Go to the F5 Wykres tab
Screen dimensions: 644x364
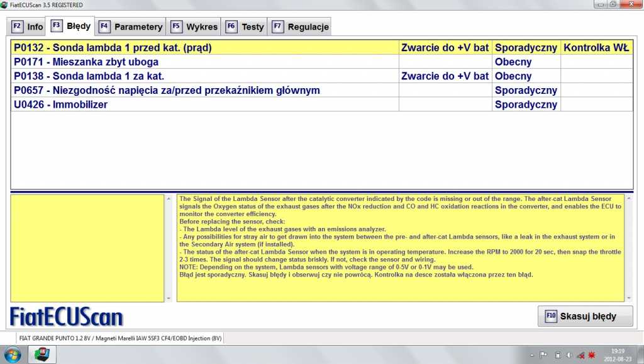(194, 26)
